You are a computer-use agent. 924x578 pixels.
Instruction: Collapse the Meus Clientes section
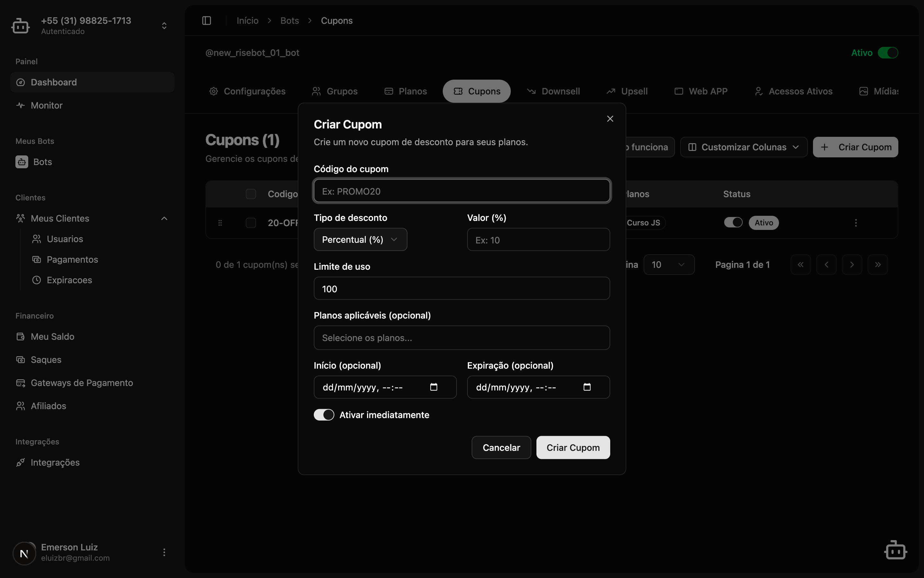164,218
